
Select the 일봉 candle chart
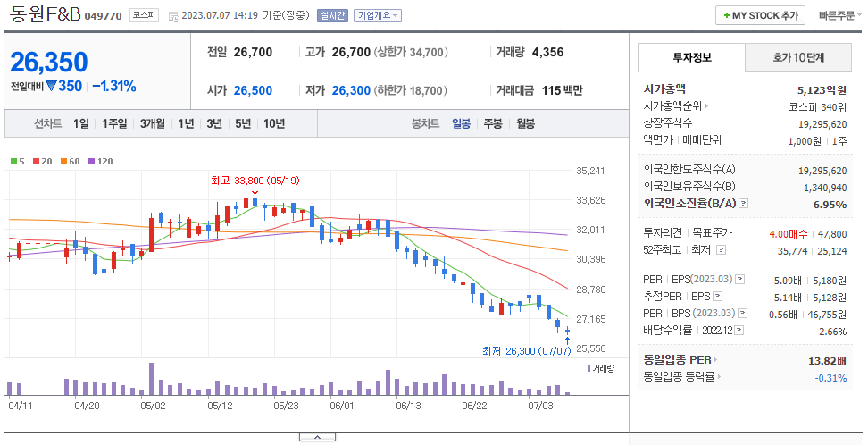tap(461, 123)
